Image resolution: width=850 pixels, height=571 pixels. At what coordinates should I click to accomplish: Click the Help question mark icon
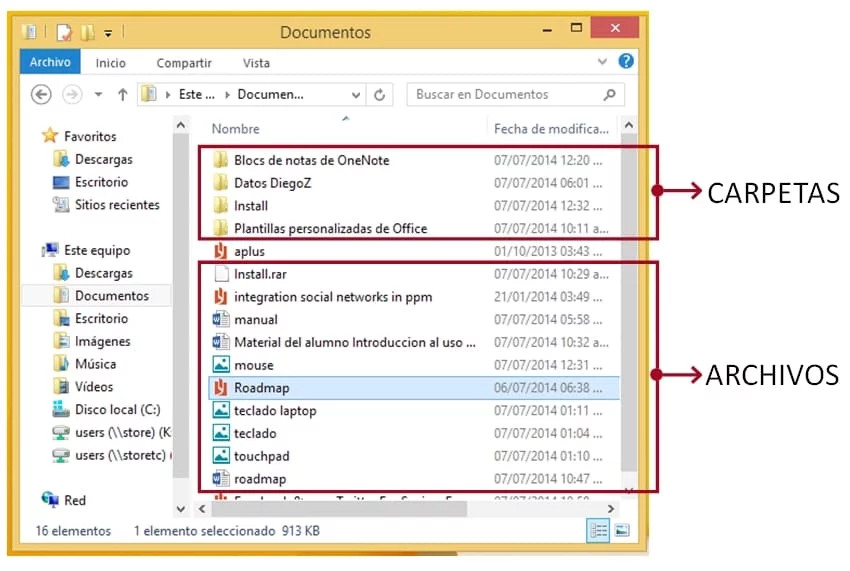pyautogui.click(x=626, y=62)
